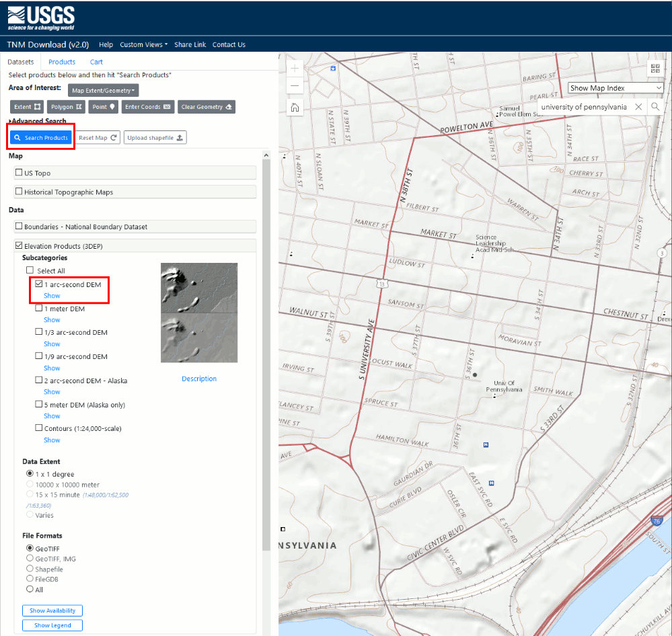This screenshot has width=672, height=636.
Task: Open the Show Map Index dropdown
Action: 615,88
